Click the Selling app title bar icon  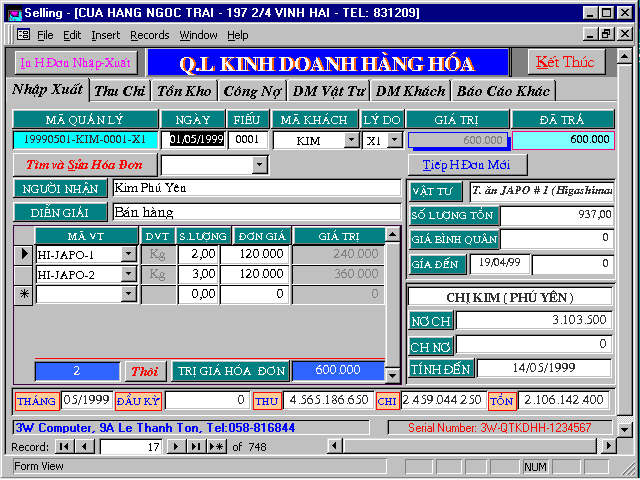[14, 14]
